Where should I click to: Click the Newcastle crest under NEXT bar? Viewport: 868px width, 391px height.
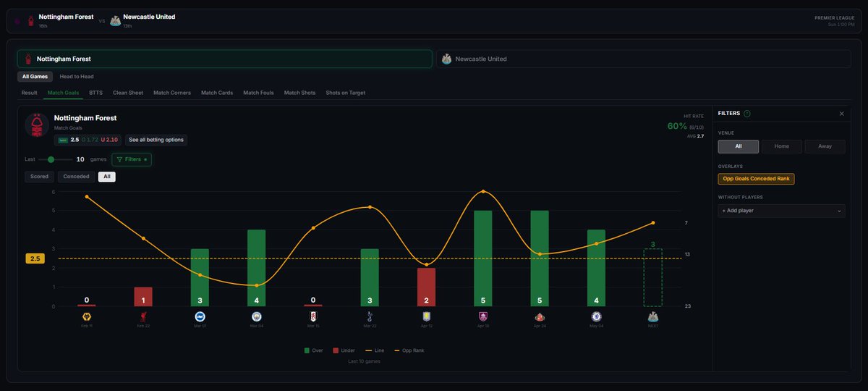click(652, 316)
